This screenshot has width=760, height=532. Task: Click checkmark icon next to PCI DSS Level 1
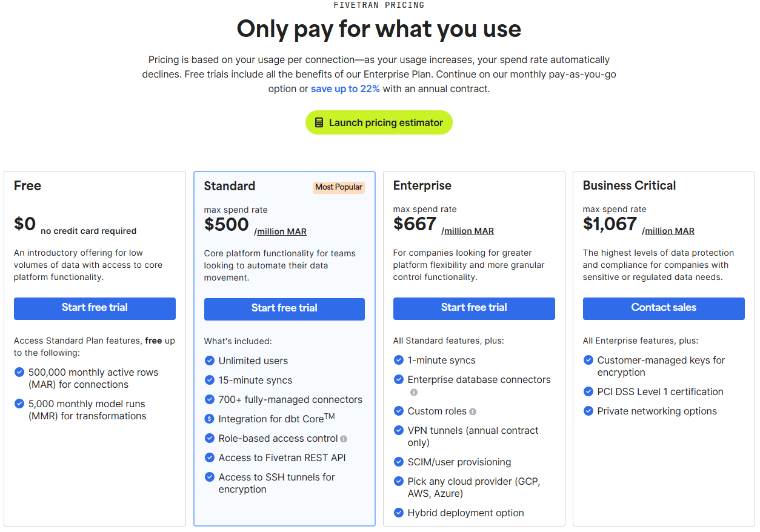[x=588, y=391]
